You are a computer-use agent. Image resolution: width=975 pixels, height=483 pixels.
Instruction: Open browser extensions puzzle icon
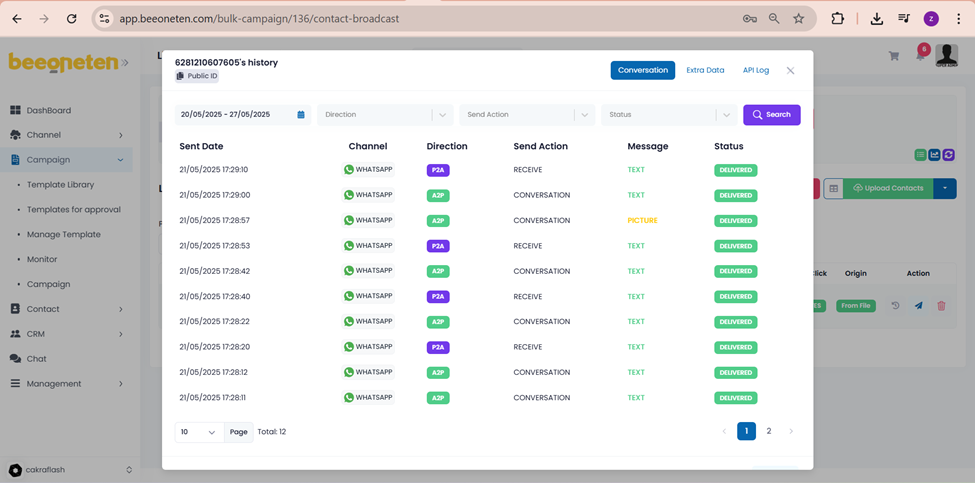pyautogui.click(x=837, y=18)
